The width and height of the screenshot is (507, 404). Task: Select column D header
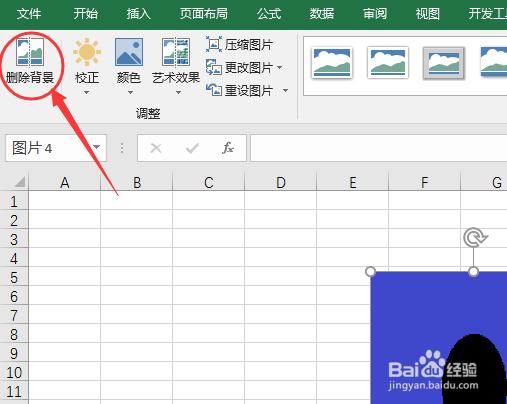pyautogui.click(x=281, y=182)
